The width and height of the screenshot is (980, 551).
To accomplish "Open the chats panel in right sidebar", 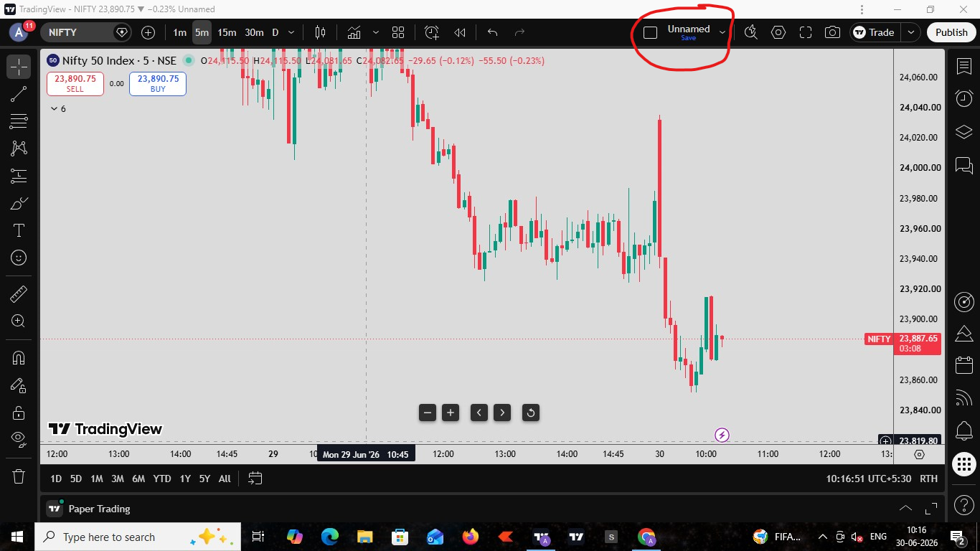I will click(963, 165).
